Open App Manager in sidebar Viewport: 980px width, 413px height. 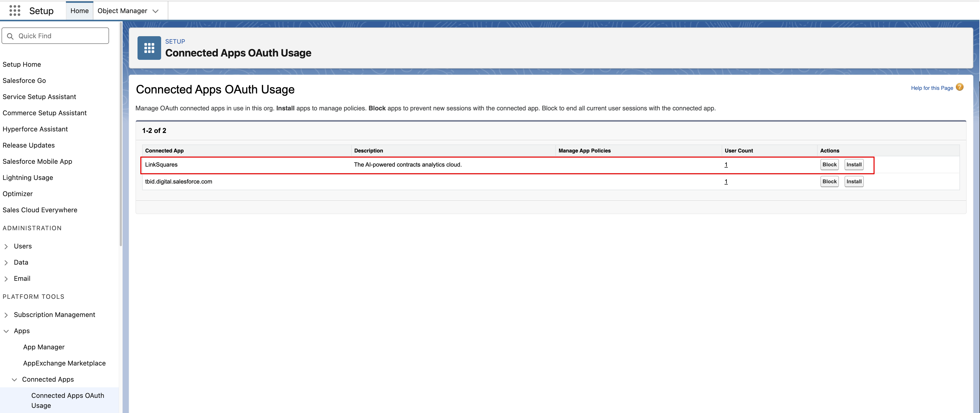coord(44,347)
